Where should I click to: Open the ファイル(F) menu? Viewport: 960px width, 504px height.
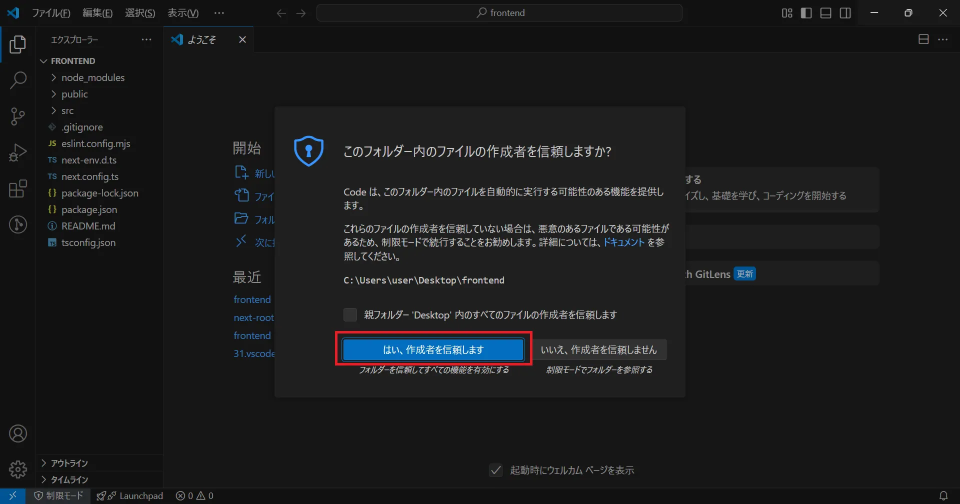(51, 13)
